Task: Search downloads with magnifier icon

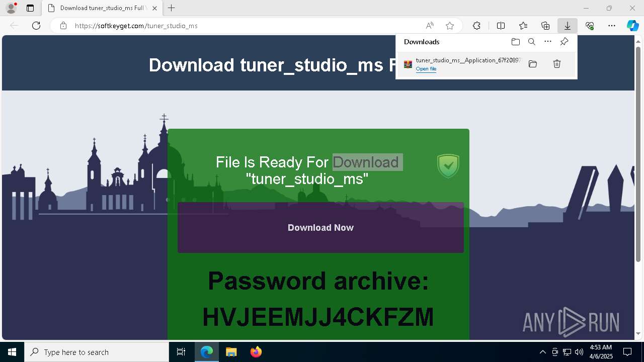Action: 532,42
